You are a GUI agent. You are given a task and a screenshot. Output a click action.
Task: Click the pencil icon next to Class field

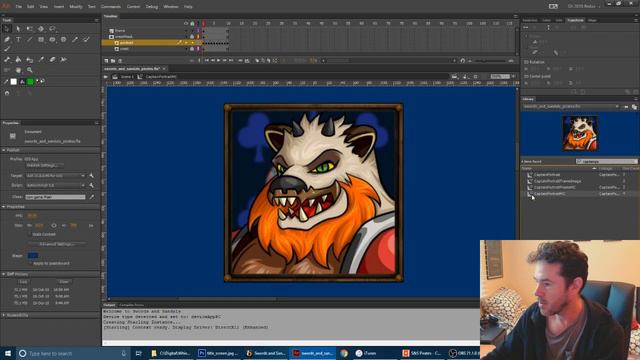[91, 197]
